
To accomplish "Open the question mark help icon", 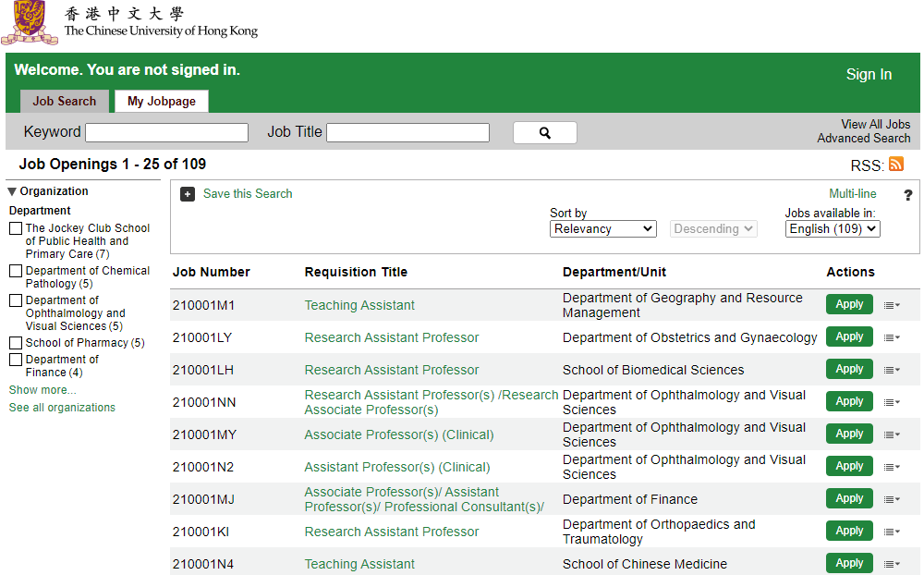I will (x=907, y=195).
